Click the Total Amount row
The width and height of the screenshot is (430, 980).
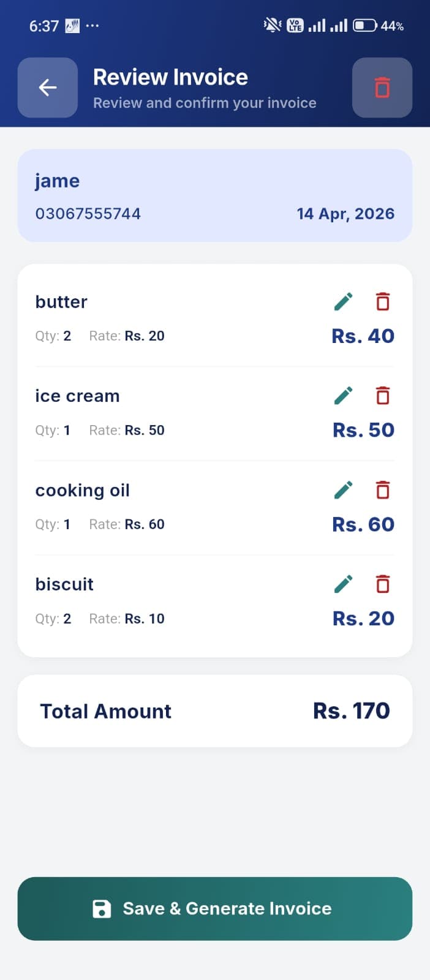click(x=105, y=711)
